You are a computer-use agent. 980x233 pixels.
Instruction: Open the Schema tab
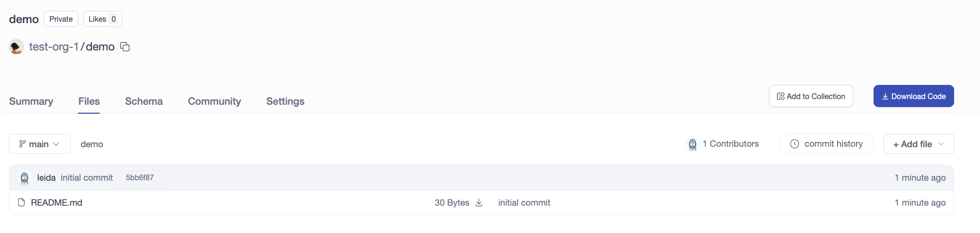pos(144,101)
